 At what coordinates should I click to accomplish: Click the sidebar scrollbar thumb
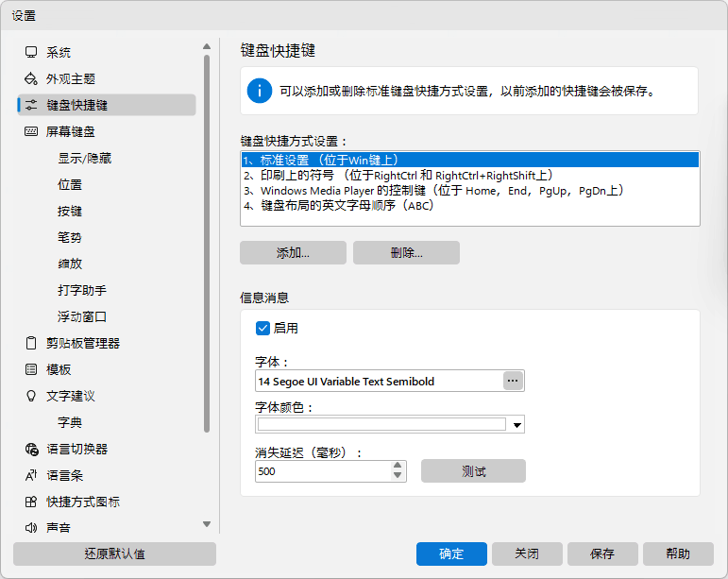(207, 244)
